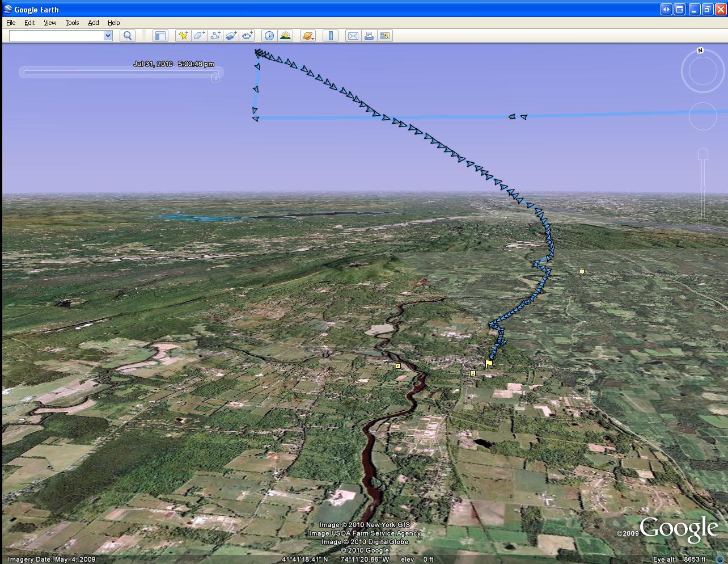Click inside the search input field
728x564 pixels.
57,36
